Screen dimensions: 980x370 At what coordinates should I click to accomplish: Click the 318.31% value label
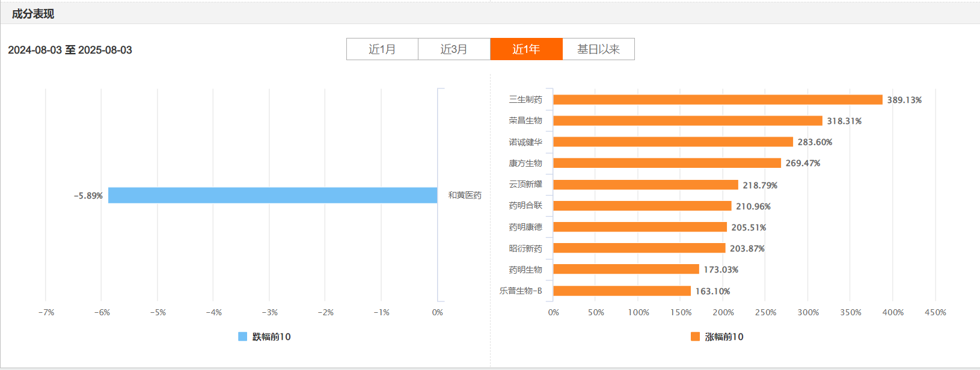pyautogui.click(x=845, y=121)
